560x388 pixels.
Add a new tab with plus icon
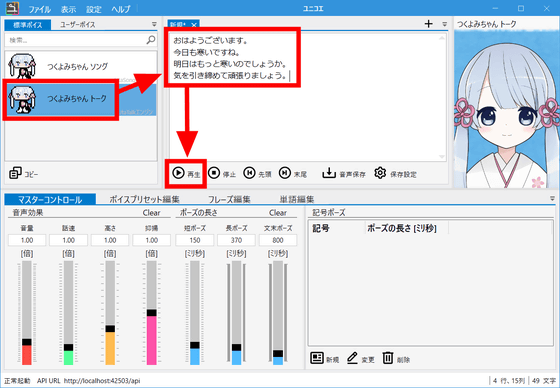429,24
